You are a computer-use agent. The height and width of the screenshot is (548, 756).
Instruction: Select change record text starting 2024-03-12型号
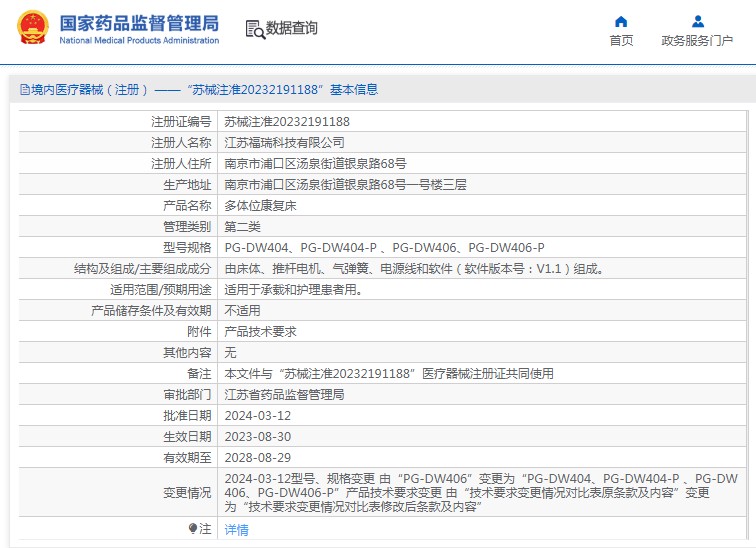[481, 493]
